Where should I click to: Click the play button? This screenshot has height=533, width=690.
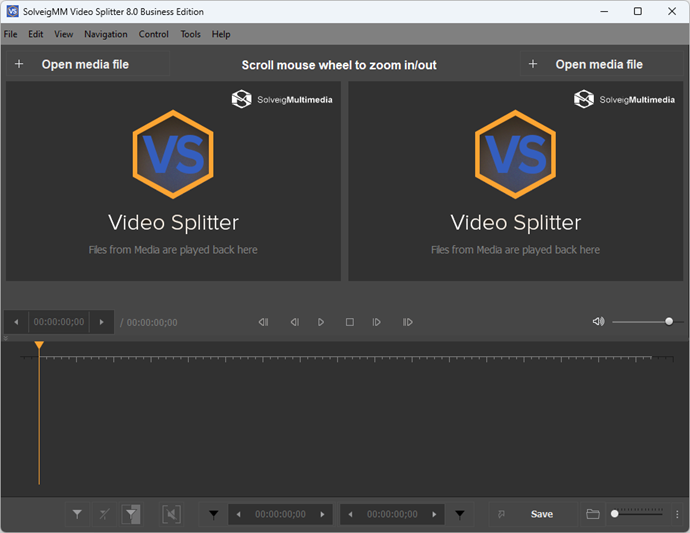pos(321,322)
